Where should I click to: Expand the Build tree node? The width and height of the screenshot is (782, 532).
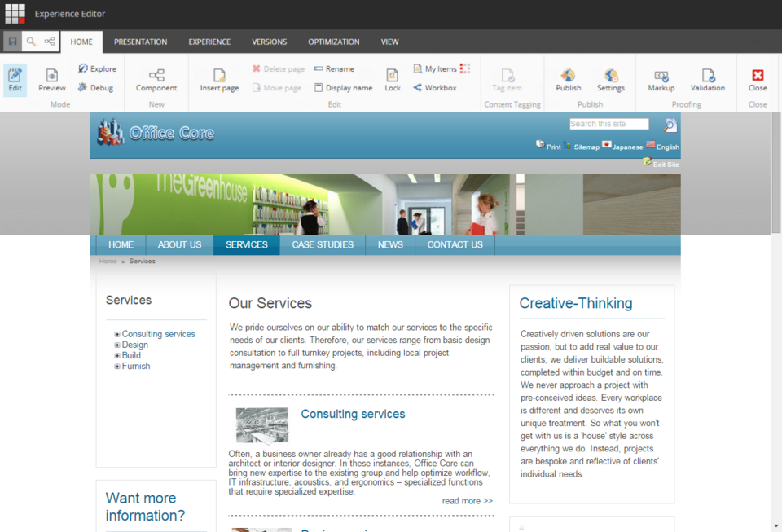[117, 355]
